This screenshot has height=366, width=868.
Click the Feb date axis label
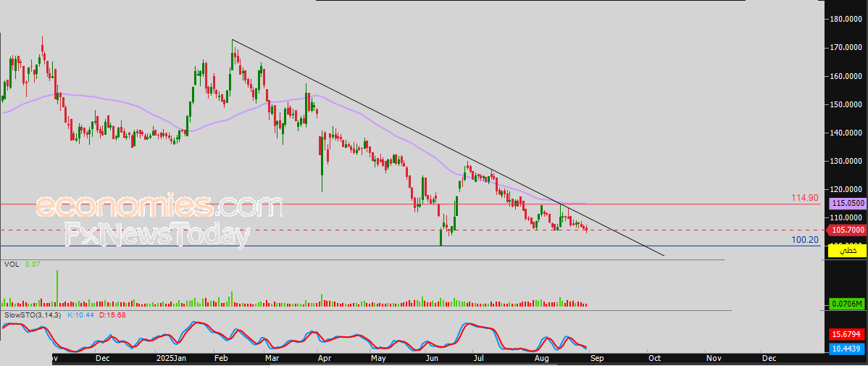[x=220, y=359]
